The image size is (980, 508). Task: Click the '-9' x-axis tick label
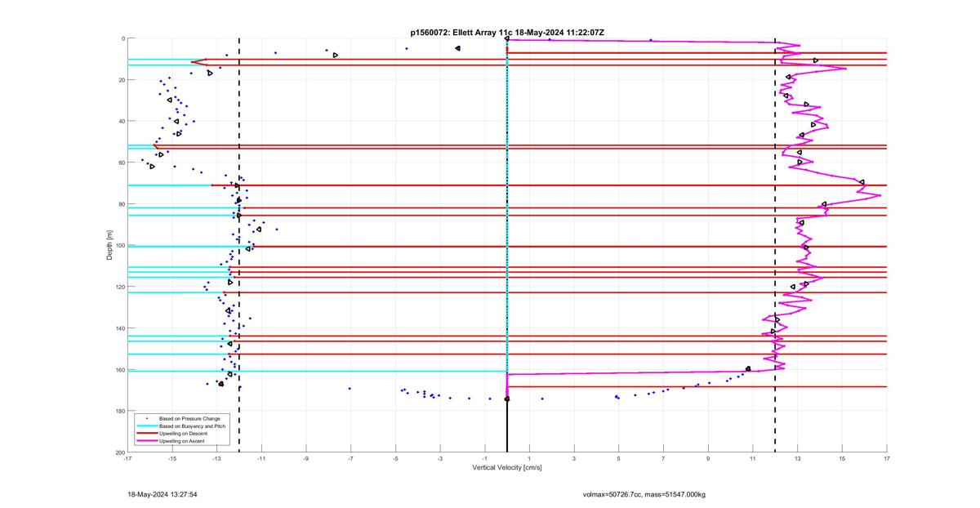pyautogui.click(x=306, y=459)
